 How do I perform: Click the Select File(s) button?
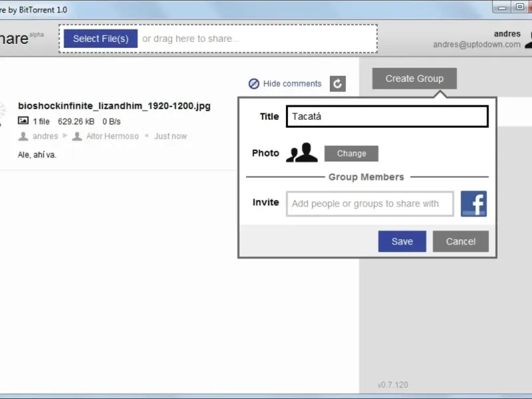pyautogui.click(x=100, y=39)
